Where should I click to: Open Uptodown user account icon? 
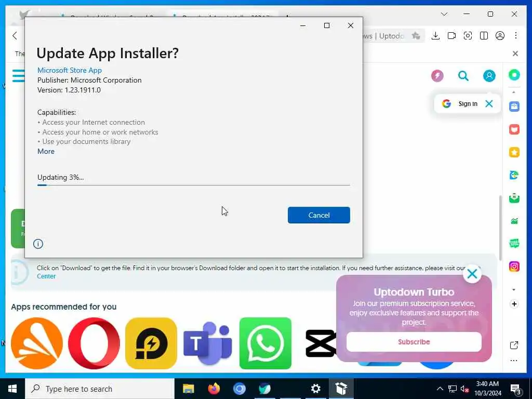(x=489, y=76)
